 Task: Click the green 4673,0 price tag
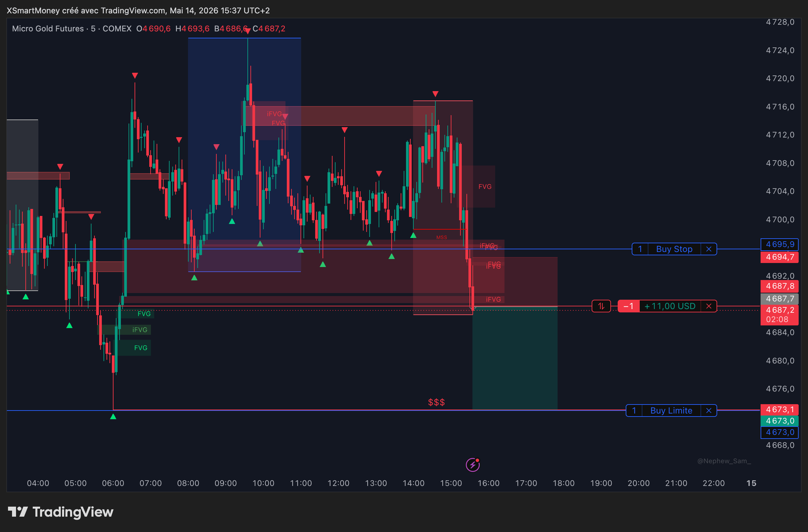tap(780, 421)
